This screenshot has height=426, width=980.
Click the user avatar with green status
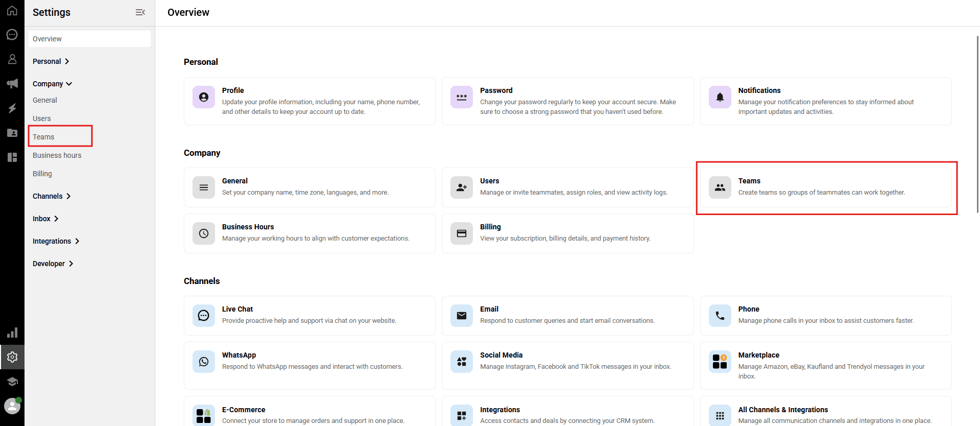pyautogui.click(x=12, y=406)
